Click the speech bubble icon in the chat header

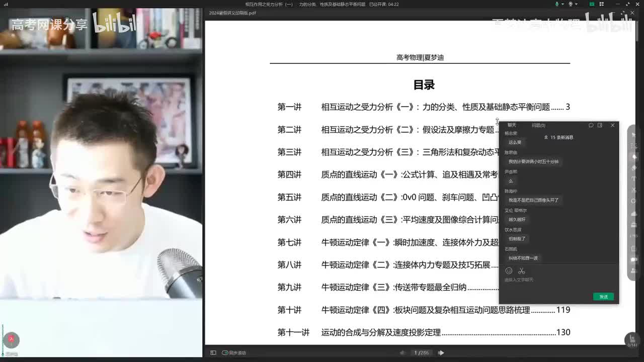coord(591,125)
